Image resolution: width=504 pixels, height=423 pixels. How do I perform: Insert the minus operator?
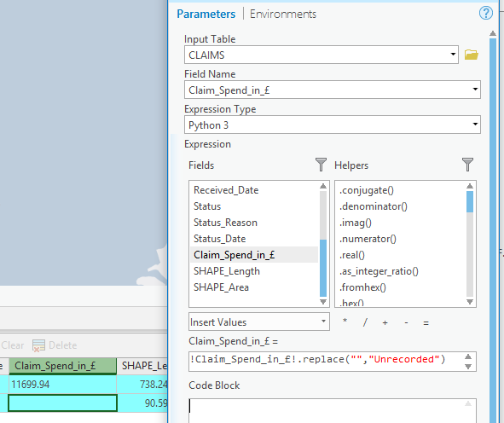pyautogui.click(x=406, y=322)
